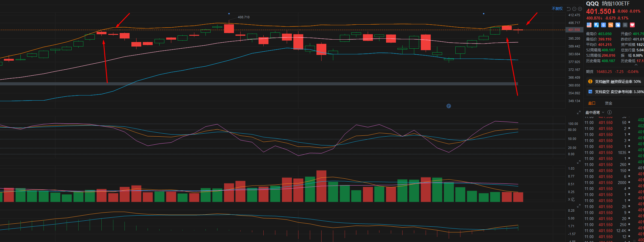Switch to the 资金 tab
Image resolution: width=644 pixels, height=242 pixels.
coord(609,103)
